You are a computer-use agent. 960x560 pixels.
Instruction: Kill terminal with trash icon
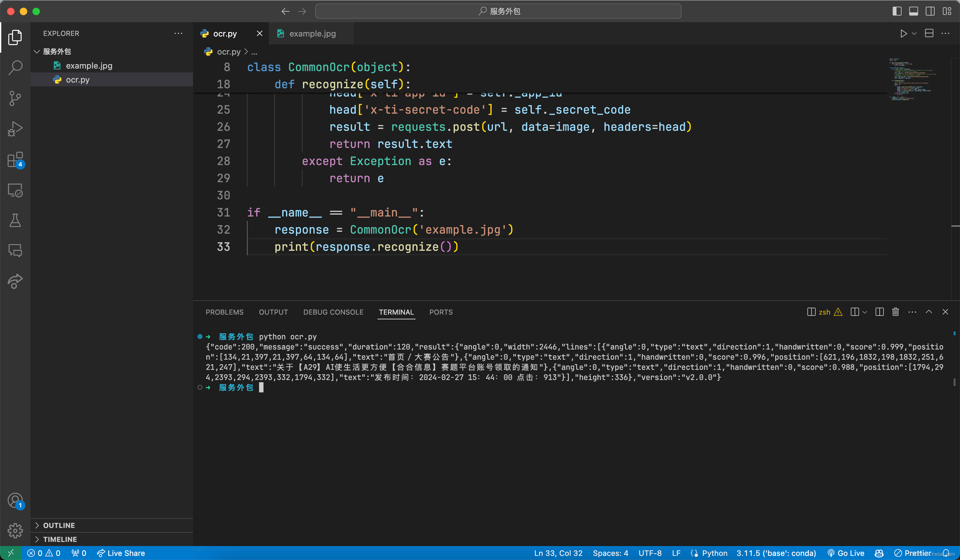tap(896, 312)
